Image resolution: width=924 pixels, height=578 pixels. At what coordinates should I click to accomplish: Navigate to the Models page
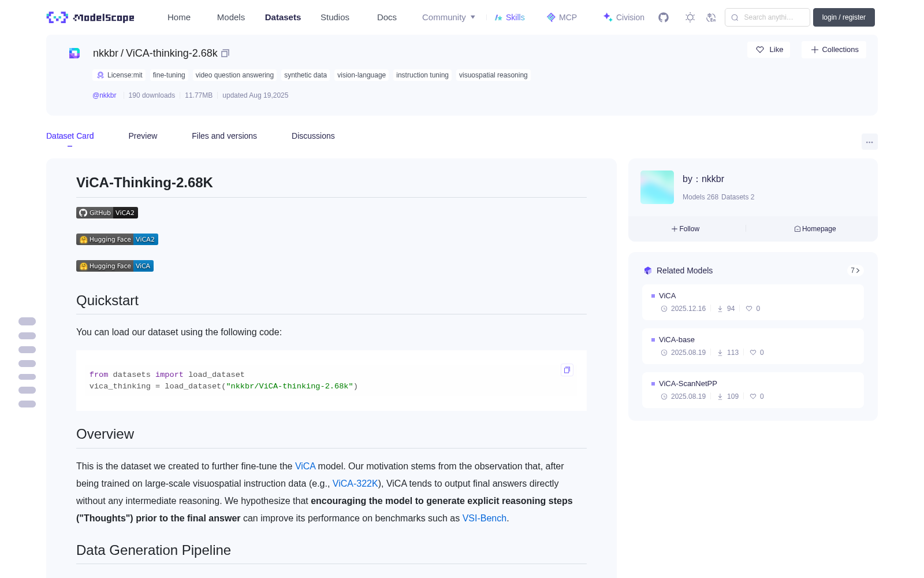pos(231,17)
